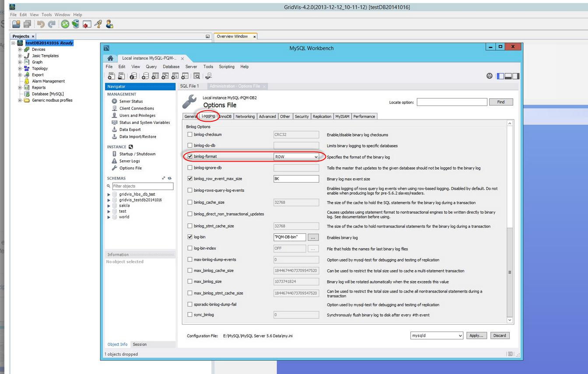Click the GridVis redo arrow icon

pos(52,24)
